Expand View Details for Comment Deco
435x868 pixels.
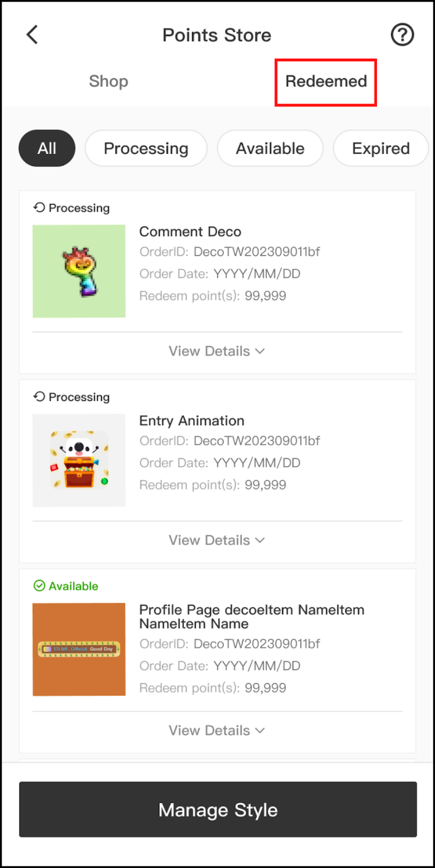coord(217,351)
